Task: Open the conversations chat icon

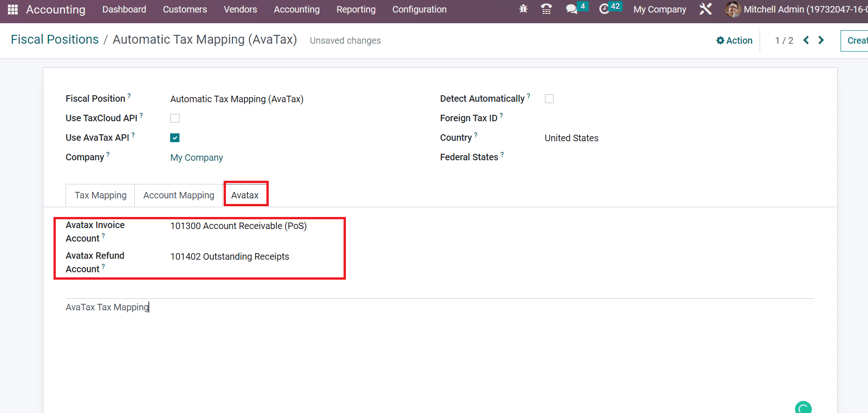Action: pos(571,9)
